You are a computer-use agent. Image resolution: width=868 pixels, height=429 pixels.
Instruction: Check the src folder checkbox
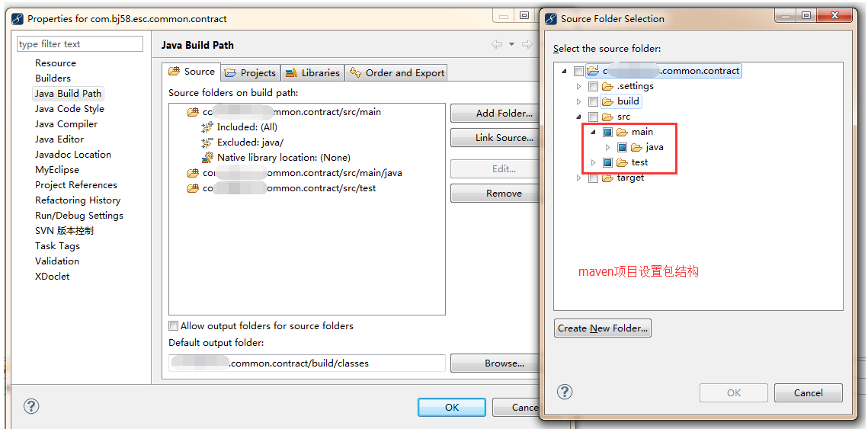tap(593, 117)
